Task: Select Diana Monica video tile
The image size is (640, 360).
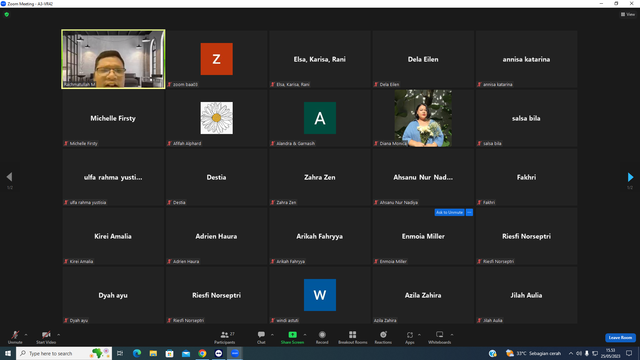Action: [423, 118]
